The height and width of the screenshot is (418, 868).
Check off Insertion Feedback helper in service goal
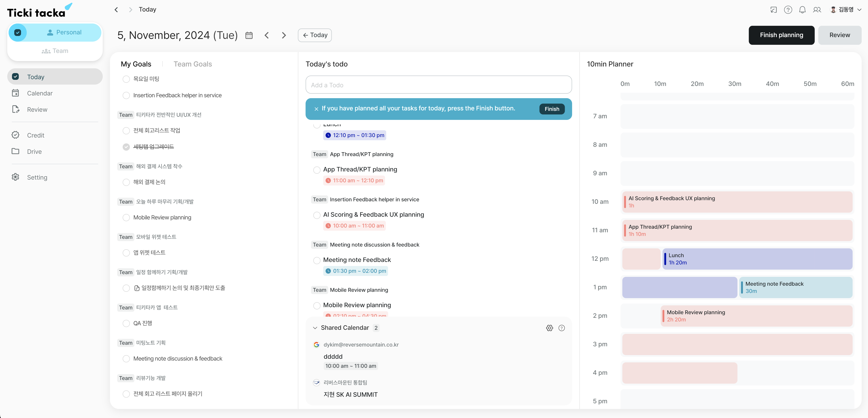[x=126, y=95]
